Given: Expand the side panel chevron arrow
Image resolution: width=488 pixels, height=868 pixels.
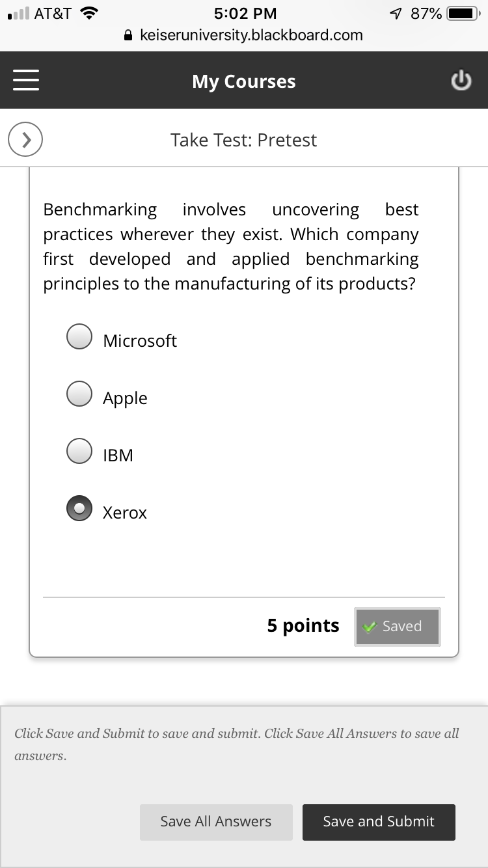Looking at the screenshot, I should (x=25, y=140).
